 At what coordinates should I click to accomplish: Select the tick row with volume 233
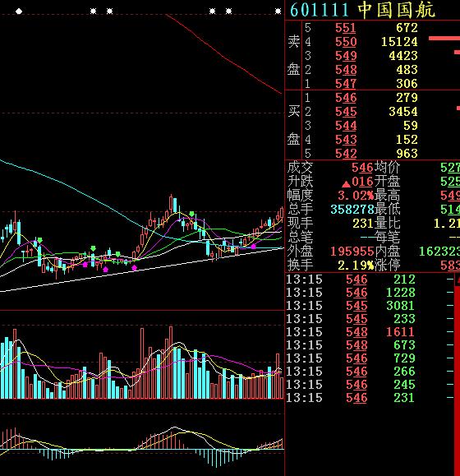[370, 319]
